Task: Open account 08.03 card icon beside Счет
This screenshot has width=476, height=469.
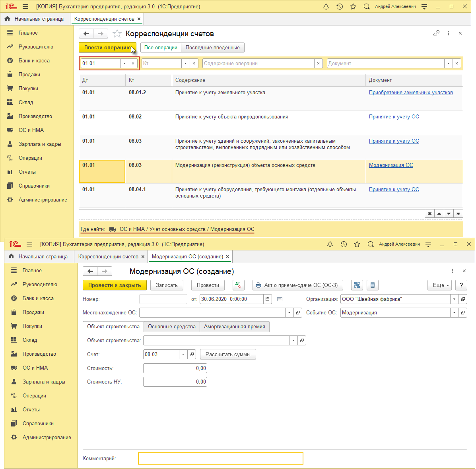Action: [x=192, y=354]
